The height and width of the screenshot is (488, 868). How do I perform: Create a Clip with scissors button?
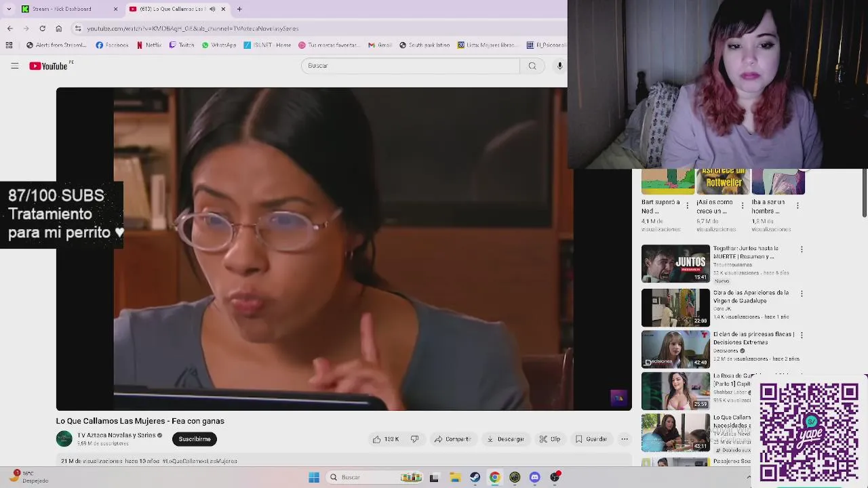(550, 439)
